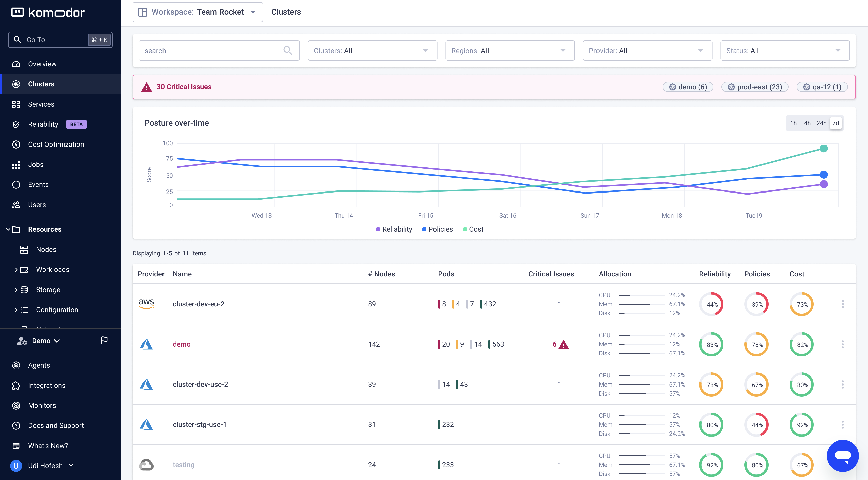Open the Regions filter dropdown
This screenshot has width=868, height=480.
pos(510,50)
